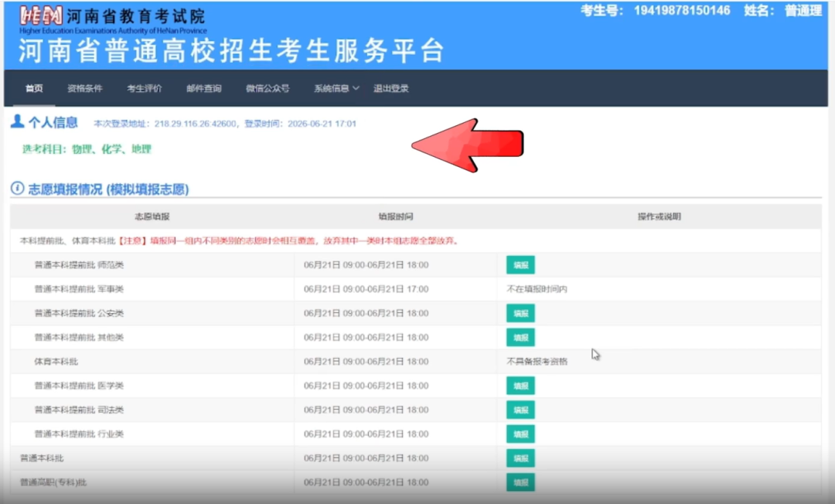Click 填报 for 普通高职(专科)批
Viewport: 835px width, 504px height.
coord(520,482)
